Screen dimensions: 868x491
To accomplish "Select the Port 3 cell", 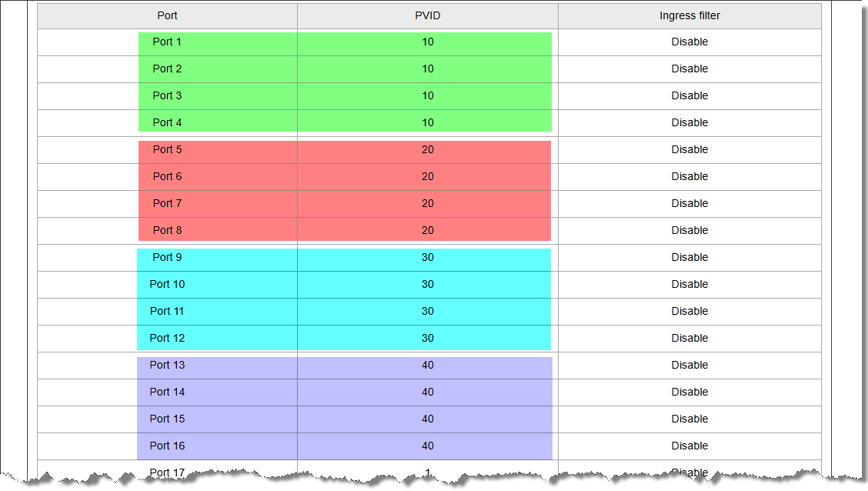I will [x=167, y=95].
